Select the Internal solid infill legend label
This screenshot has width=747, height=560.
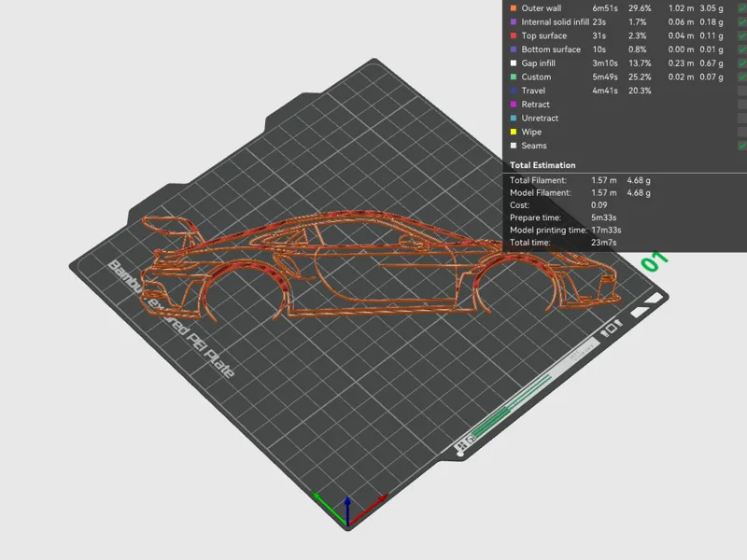(x=555, y=21)
